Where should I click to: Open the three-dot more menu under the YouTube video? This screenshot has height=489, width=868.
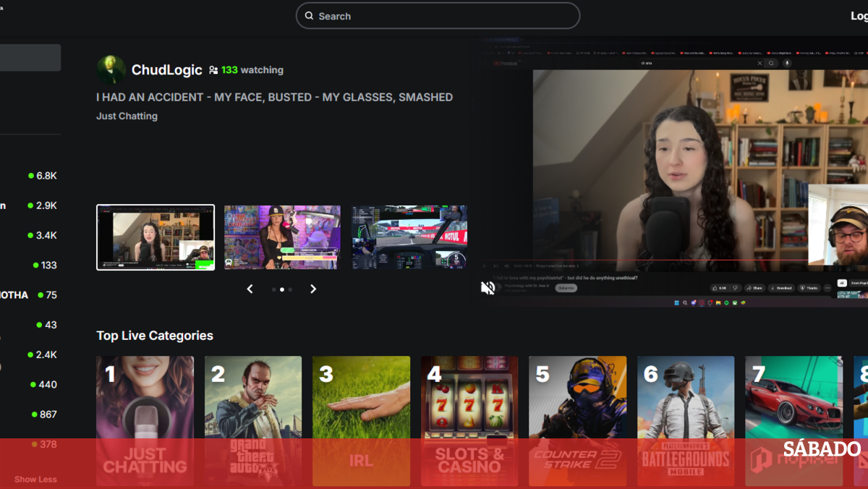click(x=827, y=288)
